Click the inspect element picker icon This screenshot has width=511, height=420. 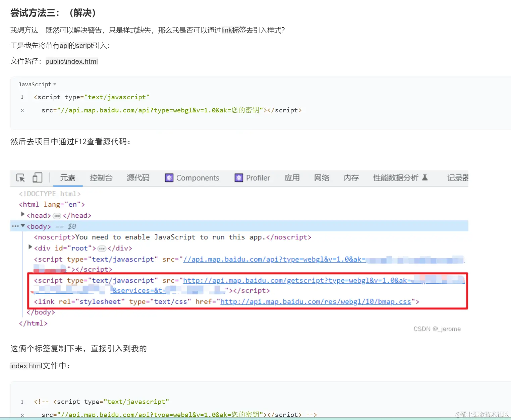pos(20,178)
